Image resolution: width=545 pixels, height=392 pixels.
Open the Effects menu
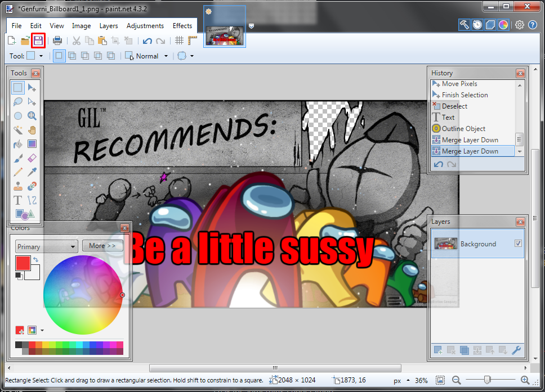pyautogui.click(x=182, y=26)
